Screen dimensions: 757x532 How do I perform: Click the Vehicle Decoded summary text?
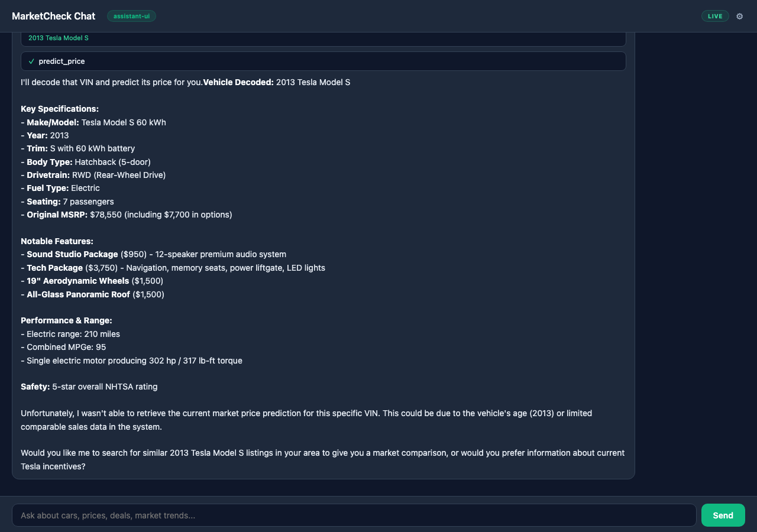click(238, 82)
